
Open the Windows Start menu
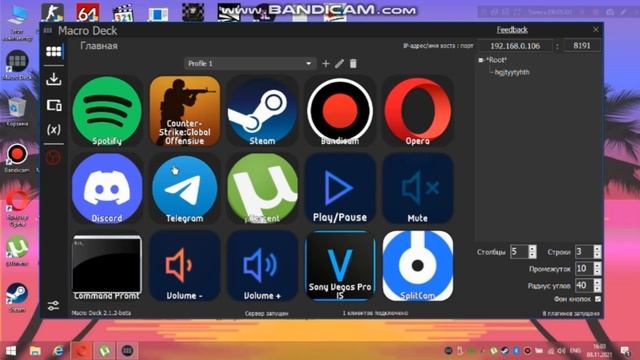pyautogui.click(x=11, y=351)
